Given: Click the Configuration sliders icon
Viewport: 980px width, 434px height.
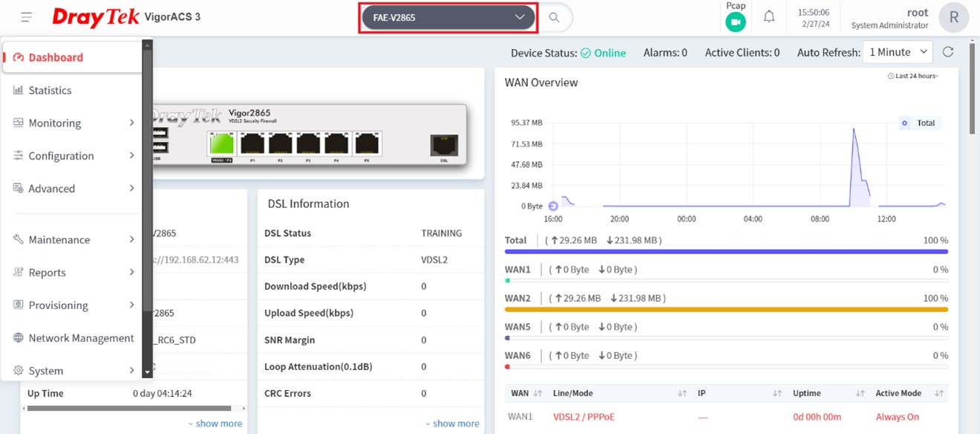Looking at the screenshot, I should click(19, 155).
